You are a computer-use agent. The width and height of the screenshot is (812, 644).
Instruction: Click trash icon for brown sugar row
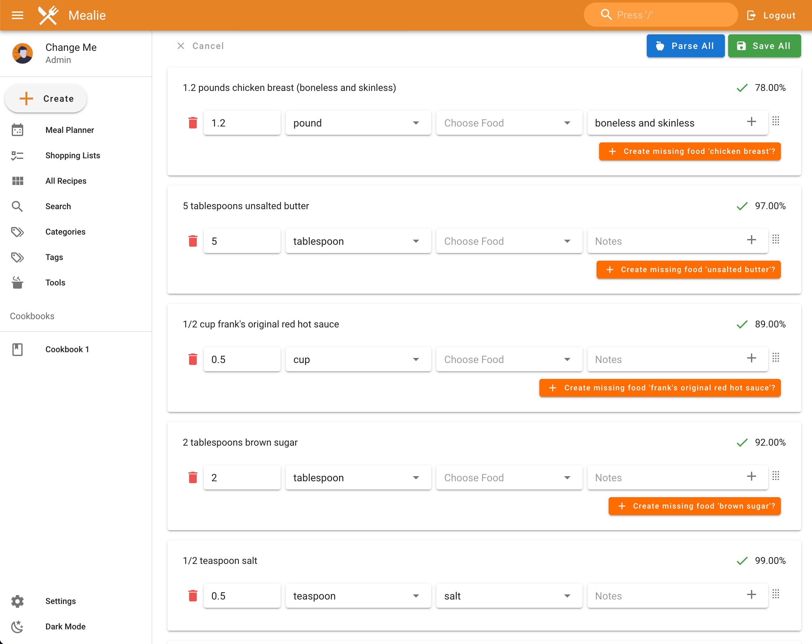coord(193,477)
